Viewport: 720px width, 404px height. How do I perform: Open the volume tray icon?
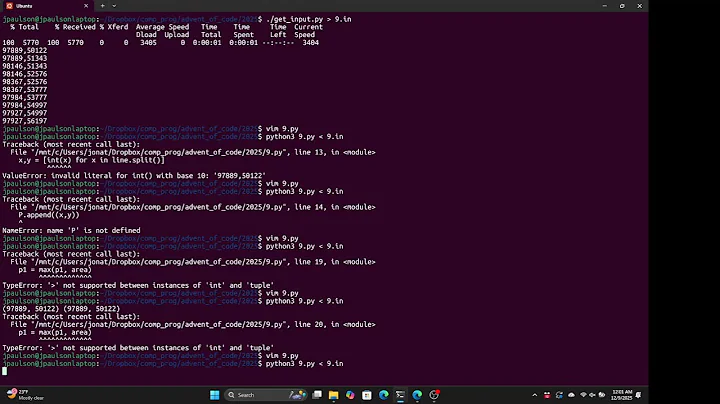[x=592, y=395]
